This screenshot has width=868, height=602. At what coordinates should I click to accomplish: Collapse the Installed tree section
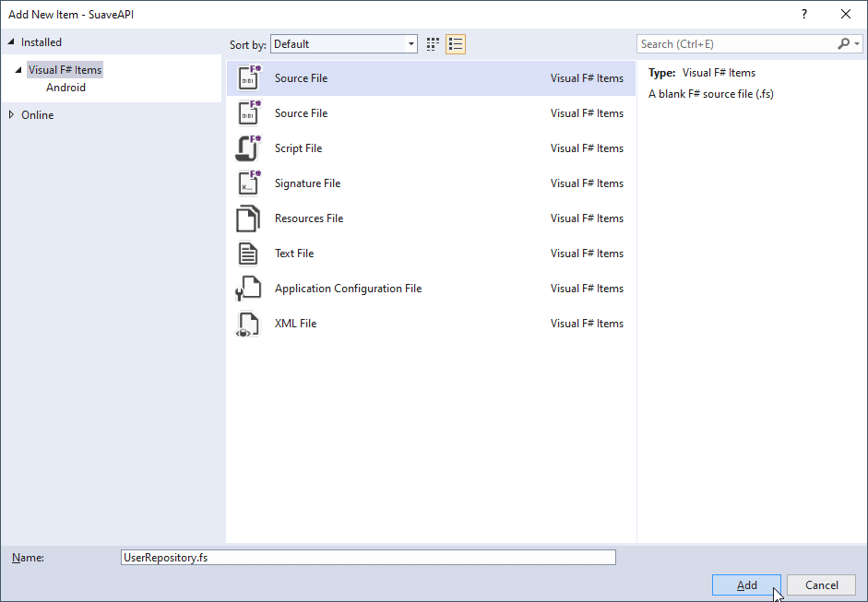(11, 42)
